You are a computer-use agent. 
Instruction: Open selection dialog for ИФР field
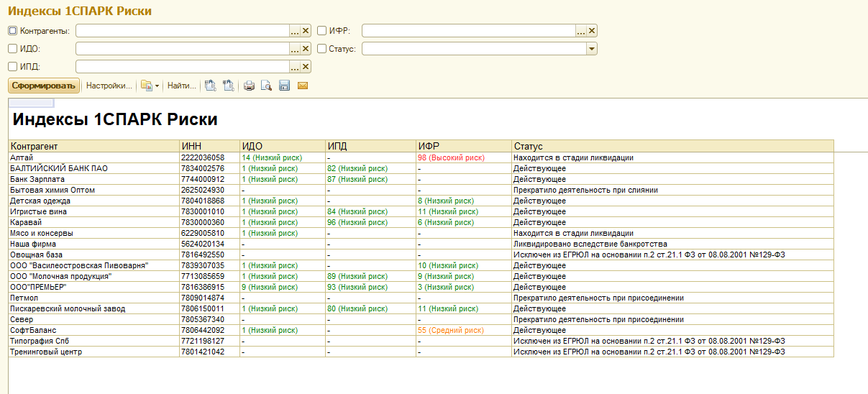(581, 30)
